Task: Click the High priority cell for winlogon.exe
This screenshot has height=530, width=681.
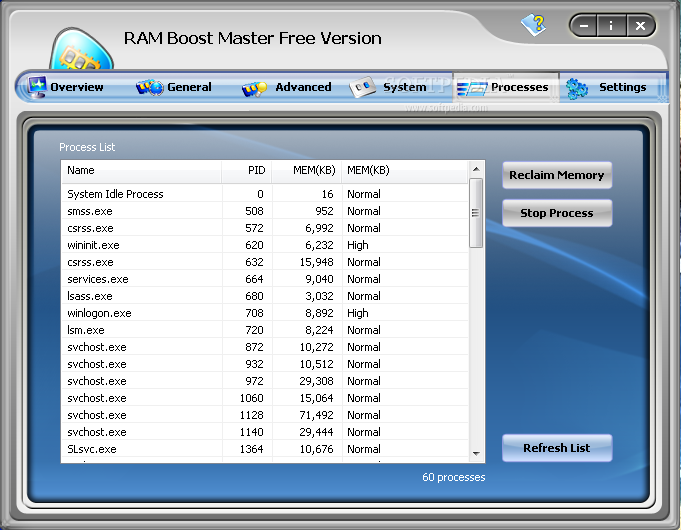Action: tap(357, 313)
